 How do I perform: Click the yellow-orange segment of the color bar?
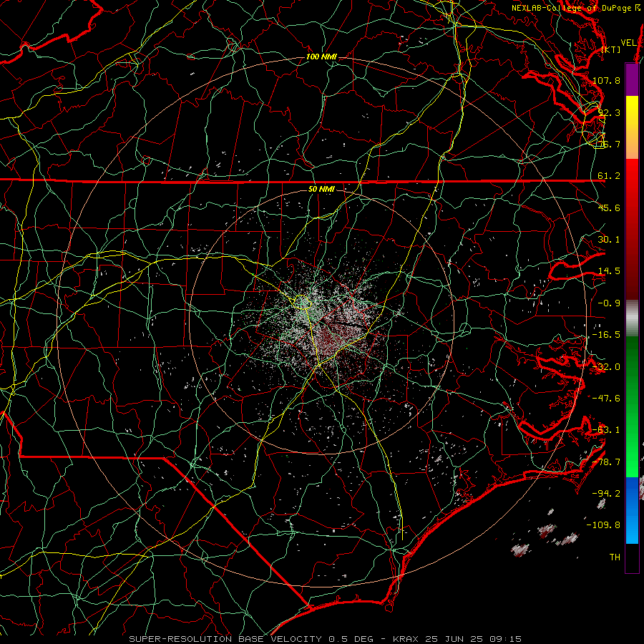click(x=632, y=127)
